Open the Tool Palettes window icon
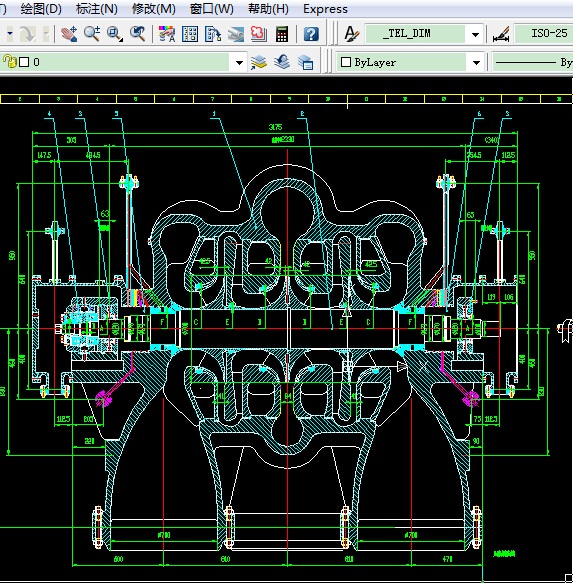 click(213, 34)
